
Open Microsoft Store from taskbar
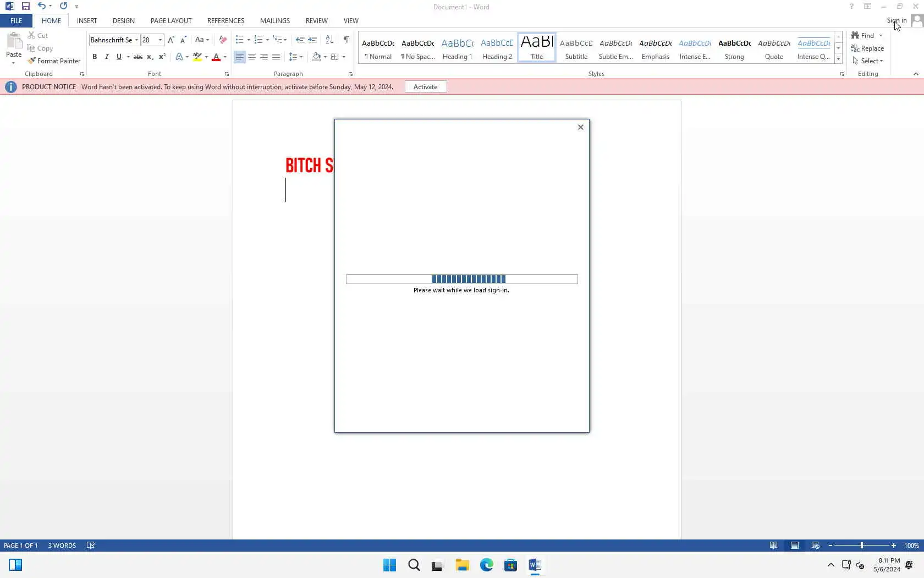510,565
